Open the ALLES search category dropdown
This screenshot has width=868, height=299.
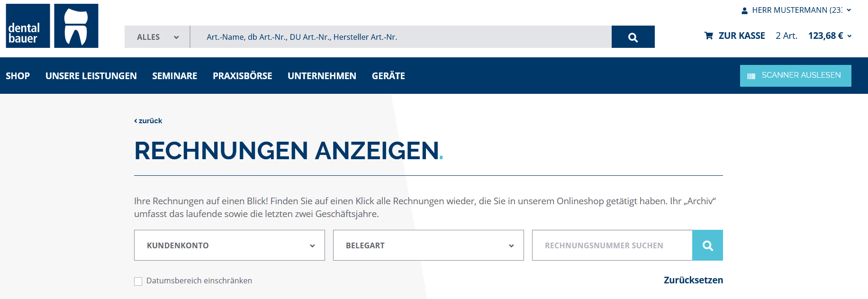pos(157,37)
